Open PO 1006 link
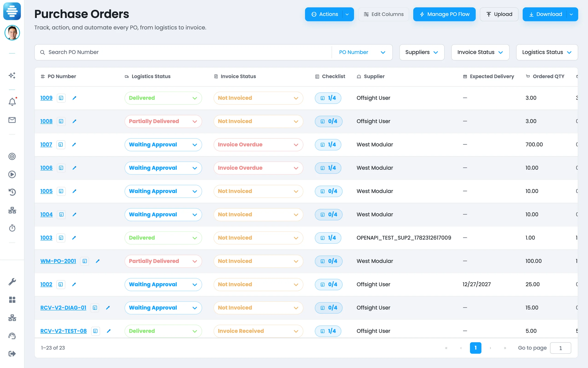Image resolution: width=588 pixels, height=368 pixels. coord(46,168)
